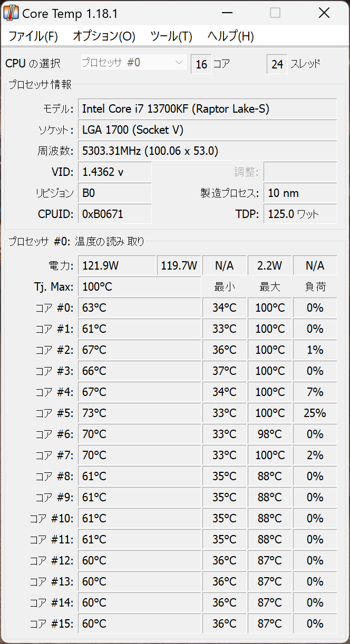
Task: Open the オプション(O) menu
Action: (x=104, y=36)
